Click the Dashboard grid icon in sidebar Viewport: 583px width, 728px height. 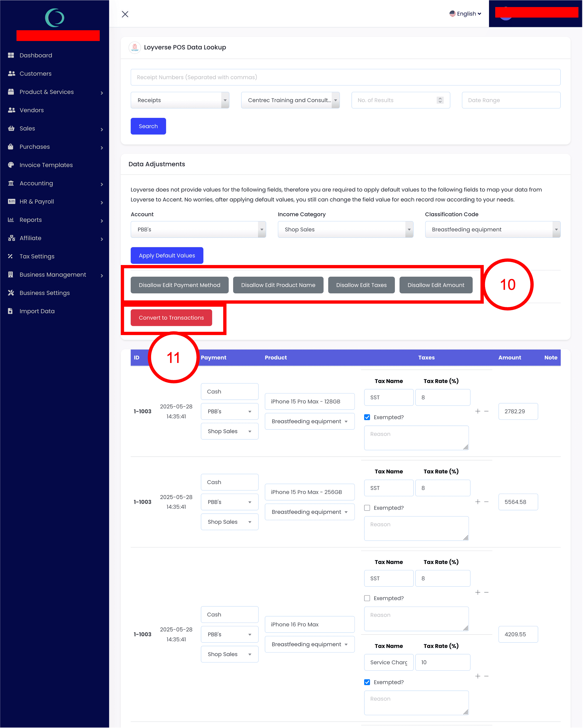(x=11, y=55)
